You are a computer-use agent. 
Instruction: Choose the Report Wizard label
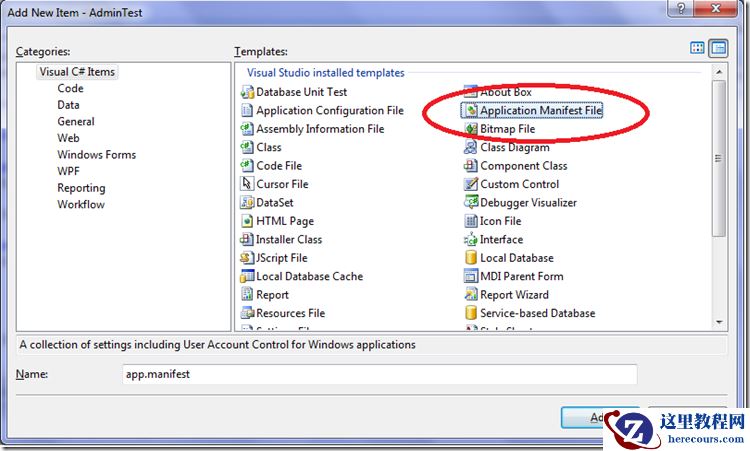click(x=514, y=295)
